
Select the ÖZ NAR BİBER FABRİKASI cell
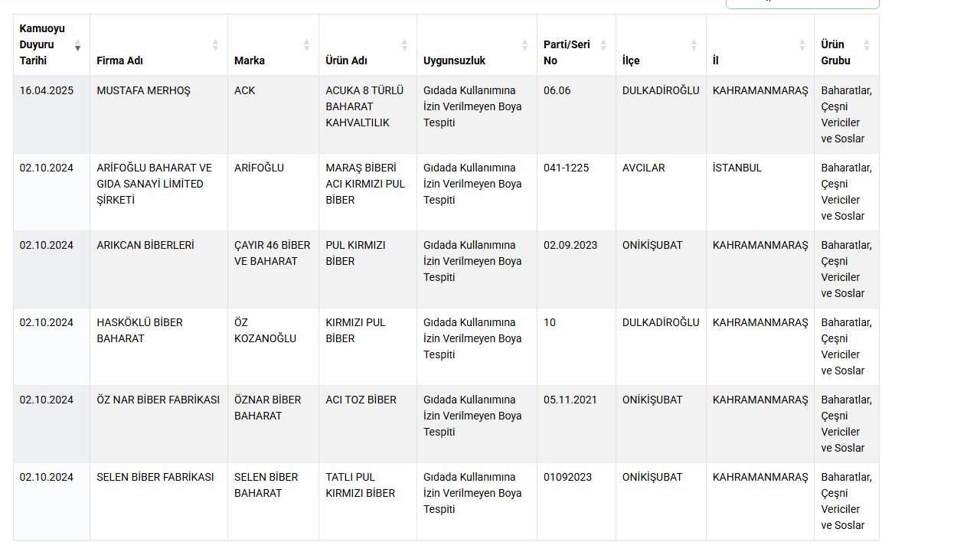[x=158, y=400]
